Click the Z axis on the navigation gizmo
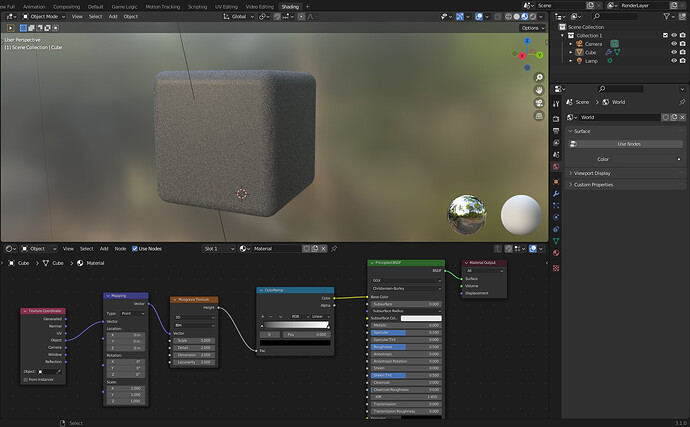Screen dimensions: 690x427 pos(527,41)
